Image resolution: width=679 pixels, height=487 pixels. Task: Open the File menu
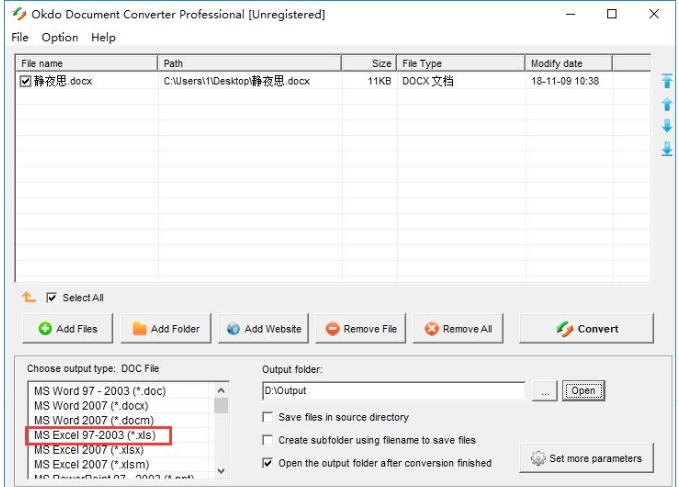pos(20,37)
